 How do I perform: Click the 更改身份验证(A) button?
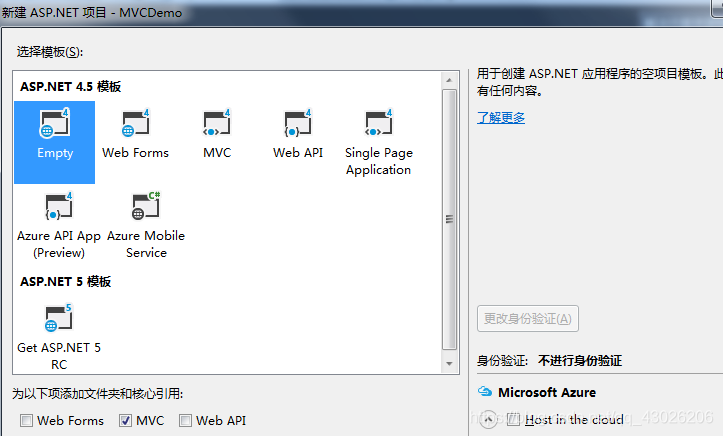coord(528,318)
